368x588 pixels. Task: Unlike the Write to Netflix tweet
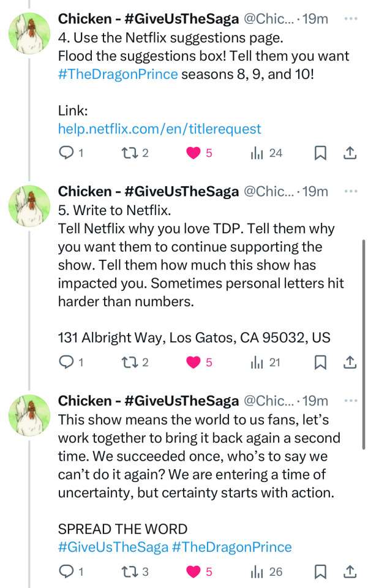pyautogui.click(x=193, y=363)
